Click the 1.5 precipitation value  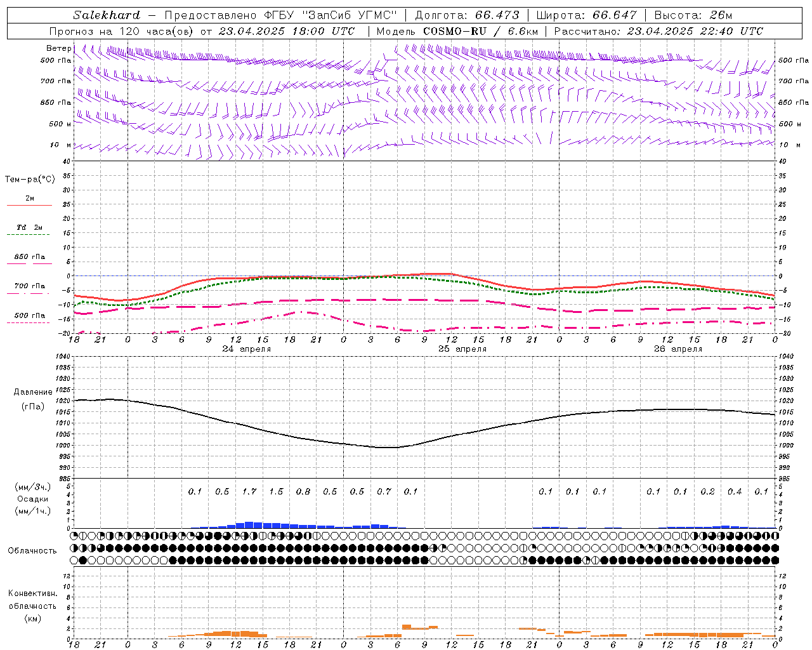point(276,491)
